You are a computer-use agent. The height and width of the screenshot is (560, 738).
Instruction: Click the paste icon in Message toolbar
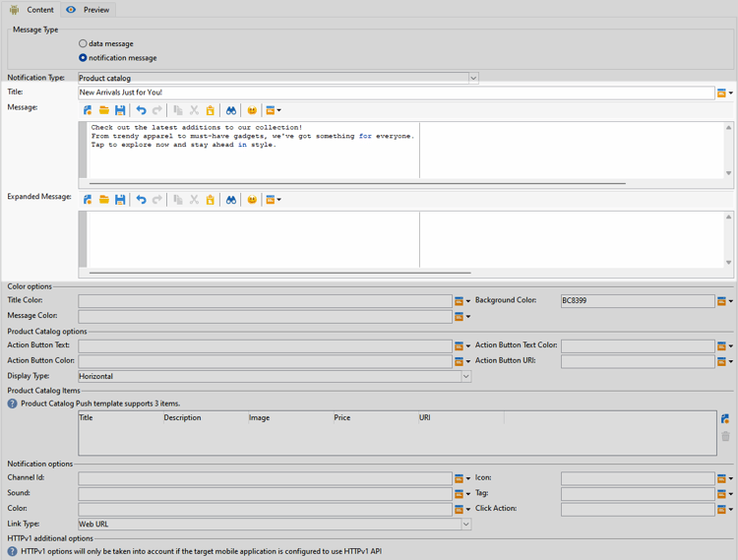pyautogui.click(x=210, y=110)
